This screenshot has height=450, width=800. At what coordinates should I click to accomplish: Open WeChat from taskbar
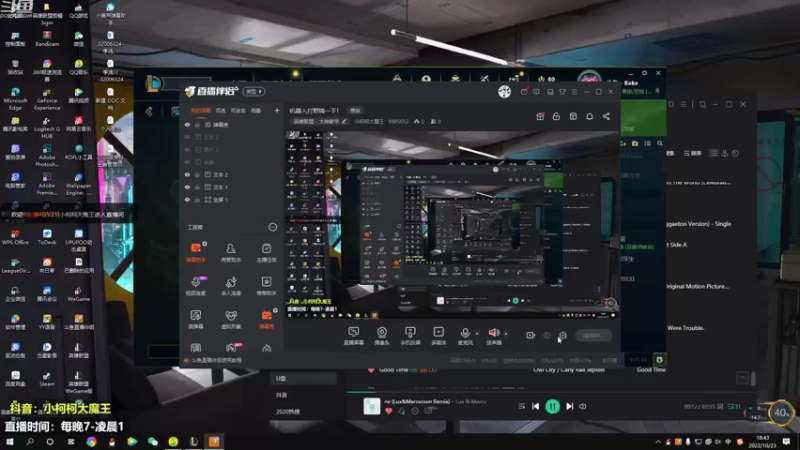point(153,441)
